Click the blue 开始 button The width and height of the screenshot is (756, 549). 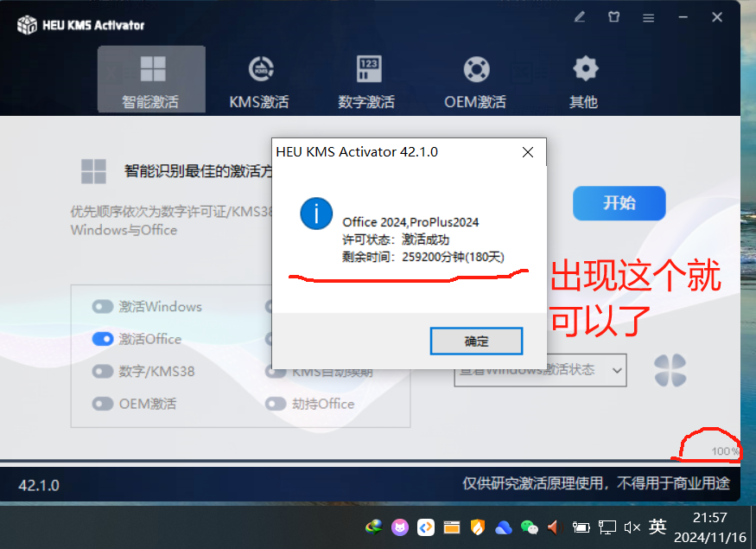619,203
